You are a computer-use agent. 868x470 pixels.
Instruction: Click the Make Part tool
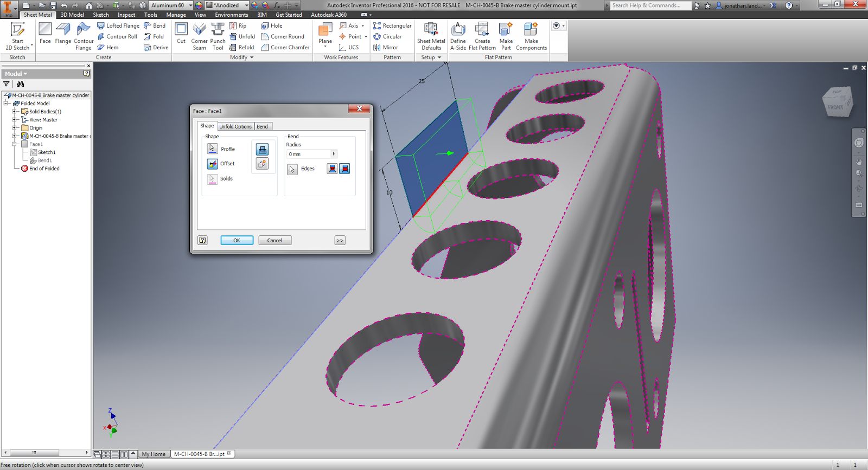click(x=506, y=36)
